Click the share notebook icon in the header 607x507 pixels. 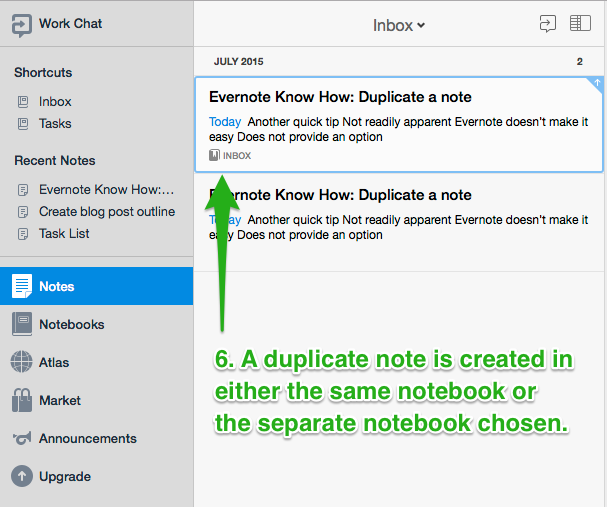coord(548,24)
